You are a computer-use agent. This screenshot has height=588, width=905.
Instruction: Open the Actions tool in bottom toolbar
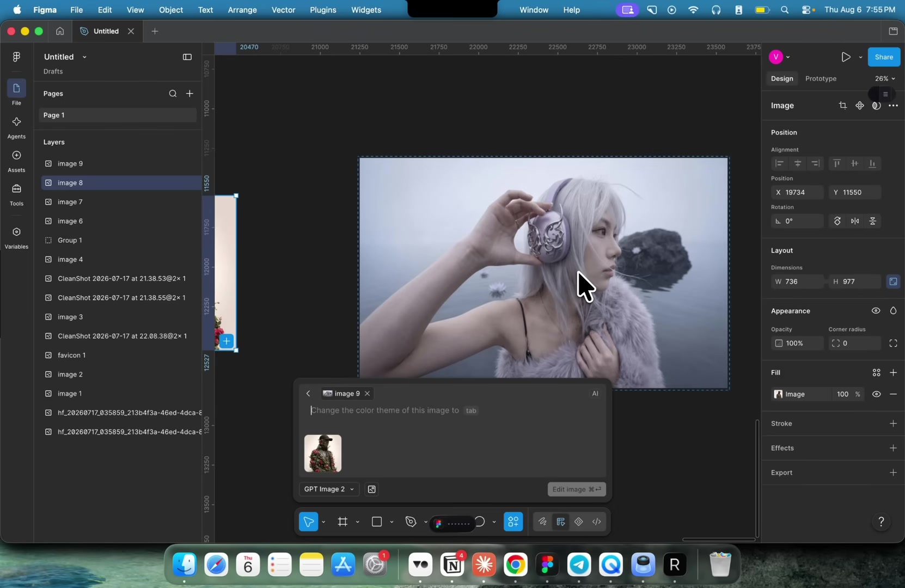(513, 522)
